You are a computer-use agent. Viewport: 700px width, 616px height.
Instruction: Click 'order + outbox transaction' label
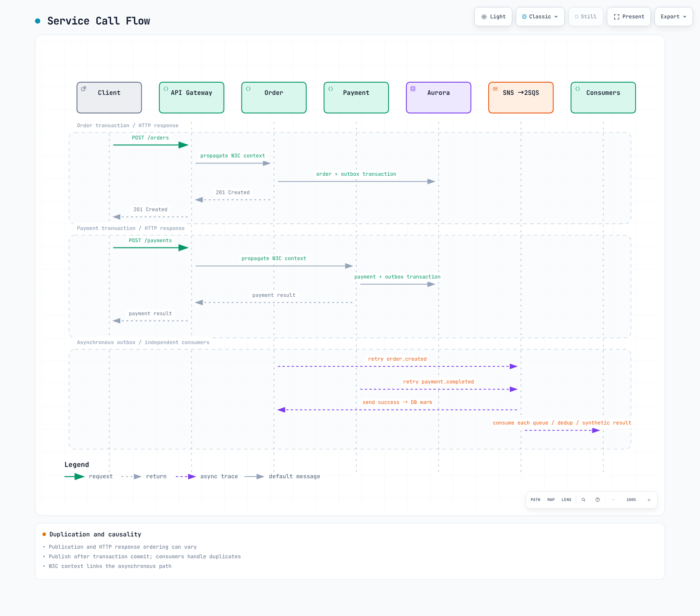(356, 174)
